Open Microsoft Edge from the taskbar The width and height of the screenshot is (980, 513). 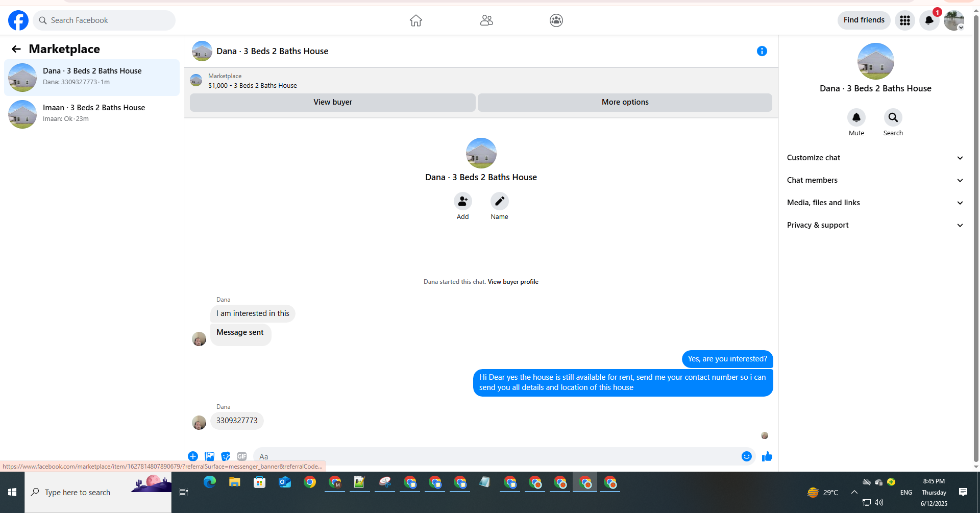[x=210, y=482]
